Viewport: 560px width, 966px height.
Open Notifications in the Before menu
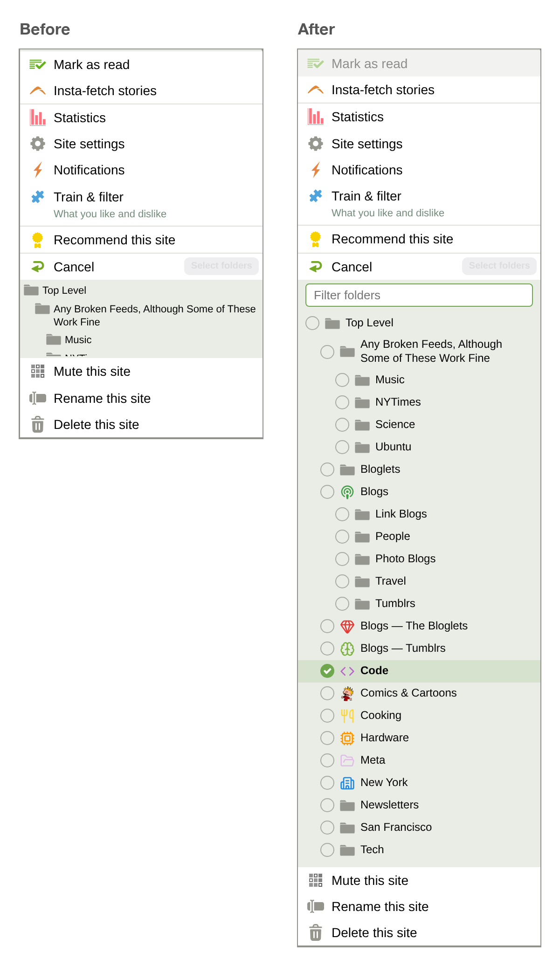(141, 170)
